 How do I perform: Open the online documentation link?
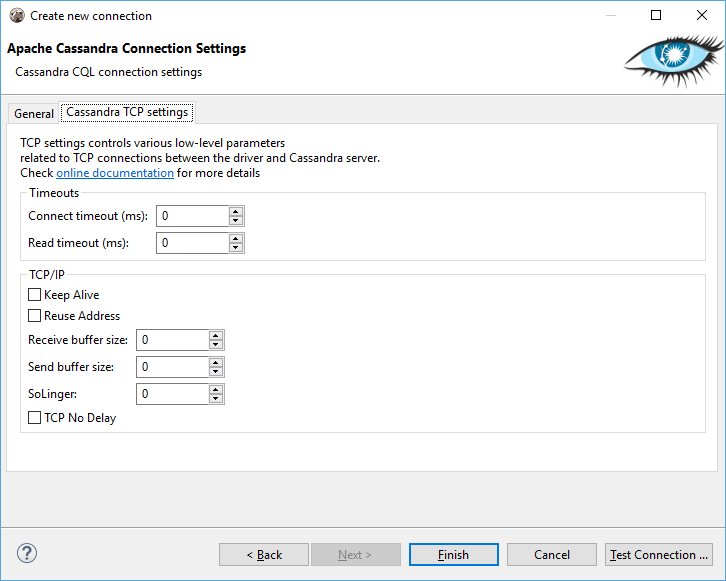coord(115,173)
